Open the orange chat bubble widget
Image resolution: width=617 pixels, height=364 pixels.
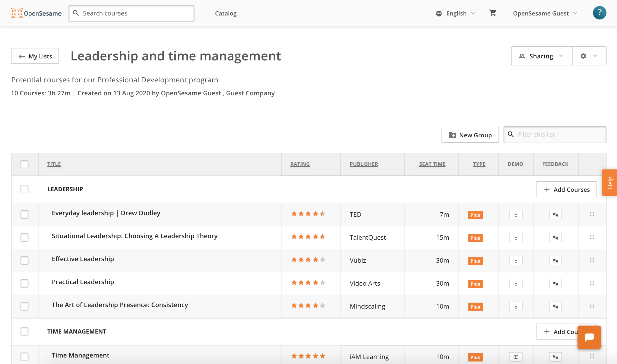[589, 337]
